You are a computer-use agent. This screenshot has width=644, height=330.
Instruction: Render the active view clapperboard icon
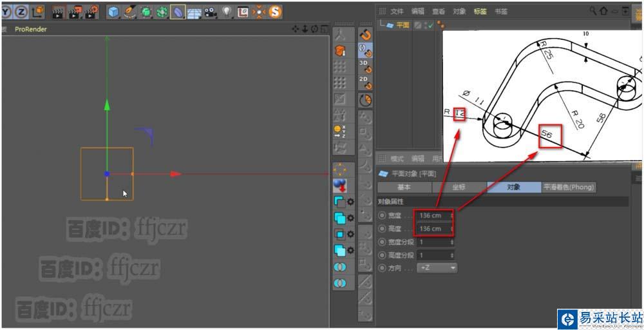coord(59,13)
